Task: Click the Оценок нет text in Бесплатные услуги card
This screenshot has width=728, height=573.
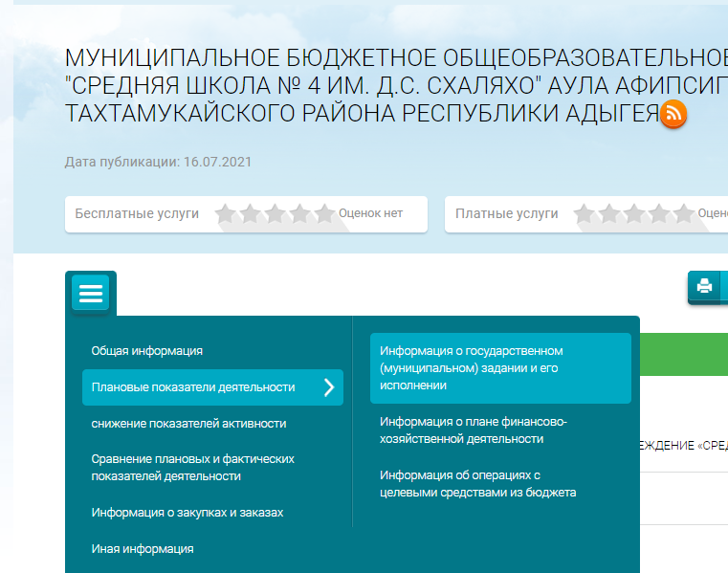Action: 370,213
